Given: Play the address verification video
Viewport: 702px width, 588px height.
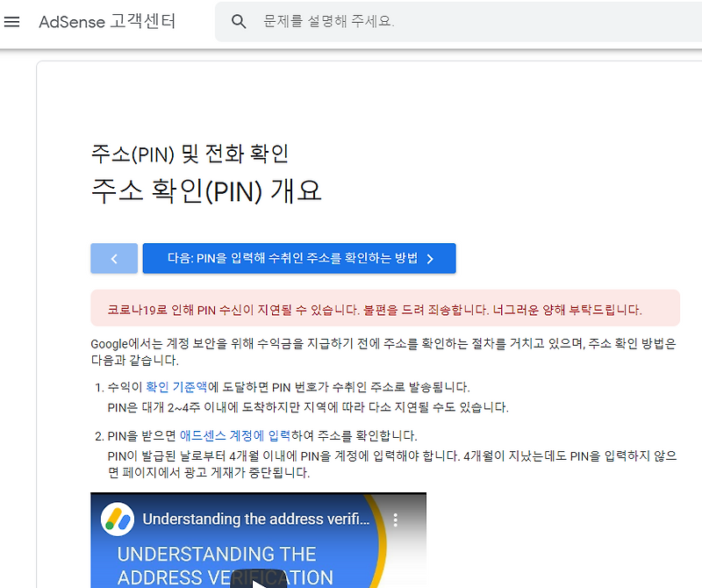Looking at the screenshot, I should (x=258, y=580).
